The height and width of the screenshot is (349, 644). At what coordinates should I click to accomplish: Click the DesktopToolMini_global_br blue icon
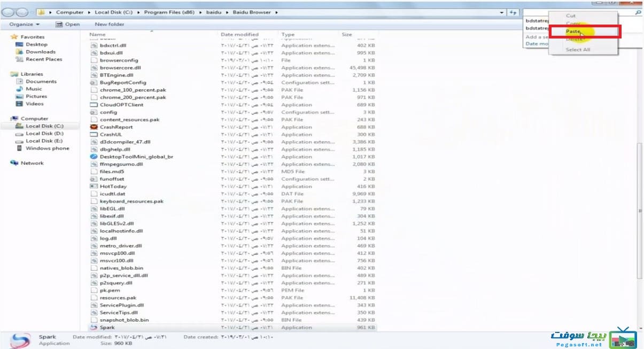93,157
